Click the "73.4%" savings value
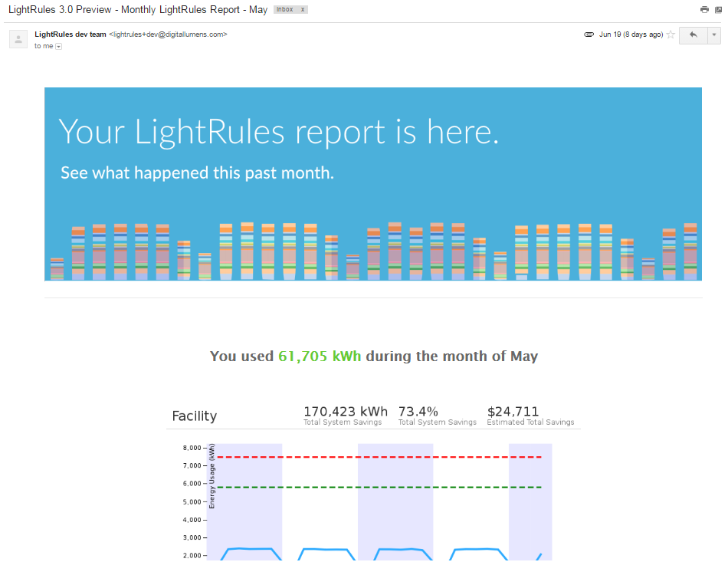728x562 pixels. 418,412
